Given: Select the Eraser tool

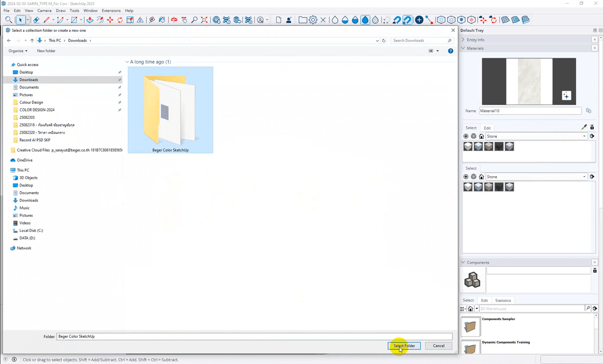Looking at the screenshot, I should pyautogui.click(x=36, y=20).
